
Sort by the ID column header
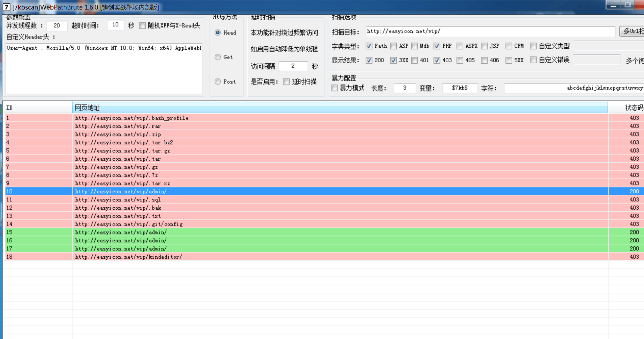[x=37, y=108]
